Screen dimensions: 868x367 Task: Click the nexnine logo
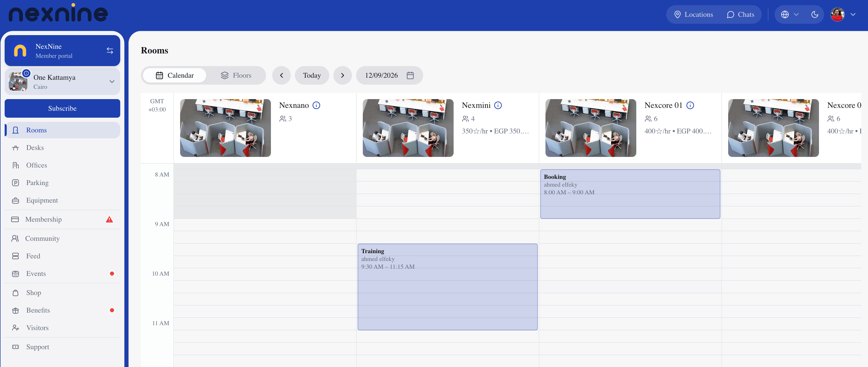click(58, 13)
